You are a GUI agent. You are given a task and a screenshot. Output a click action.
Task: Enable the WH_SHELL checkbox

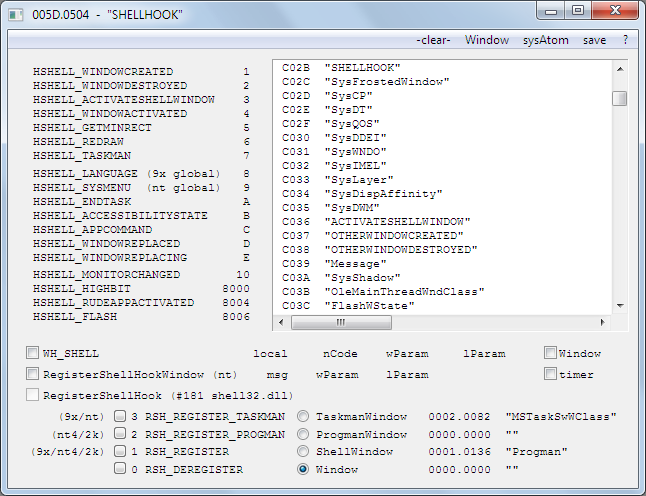[34, 353]
